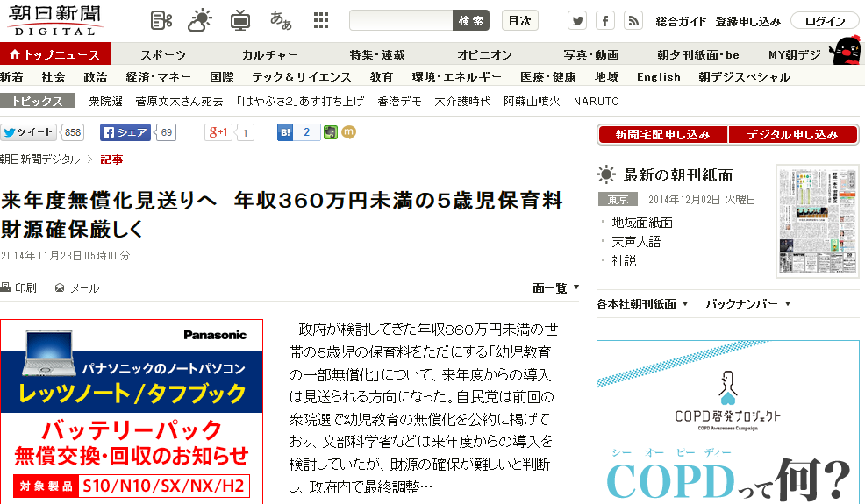Open topic NARUTO
This screenshot has height=504, width=865.
597,102
